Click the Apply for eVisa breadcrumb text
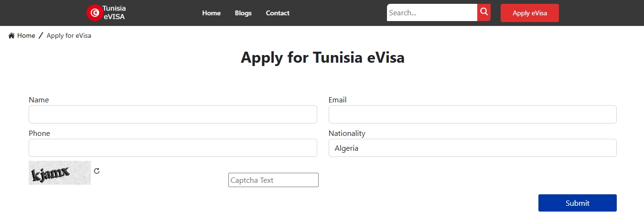This screenshot has width=644, height=212. pyautogui.click(x=69, y=36)
